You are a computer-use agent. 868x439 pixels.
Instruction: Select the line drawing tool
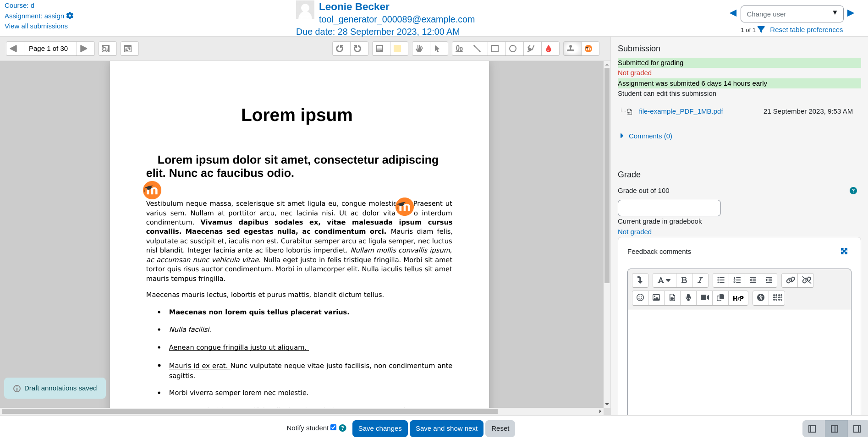(x=478, y=49)
